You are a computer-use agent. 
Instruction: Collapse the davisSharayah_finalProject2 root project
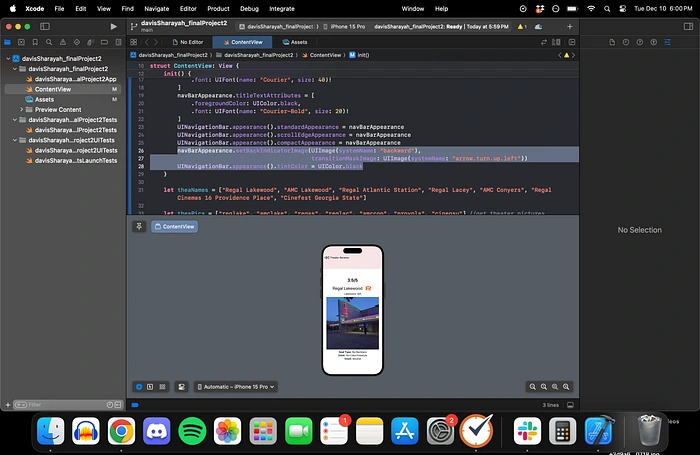pos(8,59)
